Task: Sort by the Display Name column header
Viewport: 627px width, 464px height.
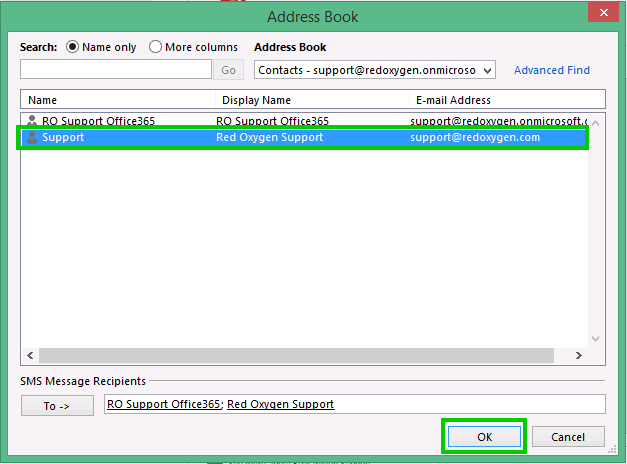Action: click(312, 100)
